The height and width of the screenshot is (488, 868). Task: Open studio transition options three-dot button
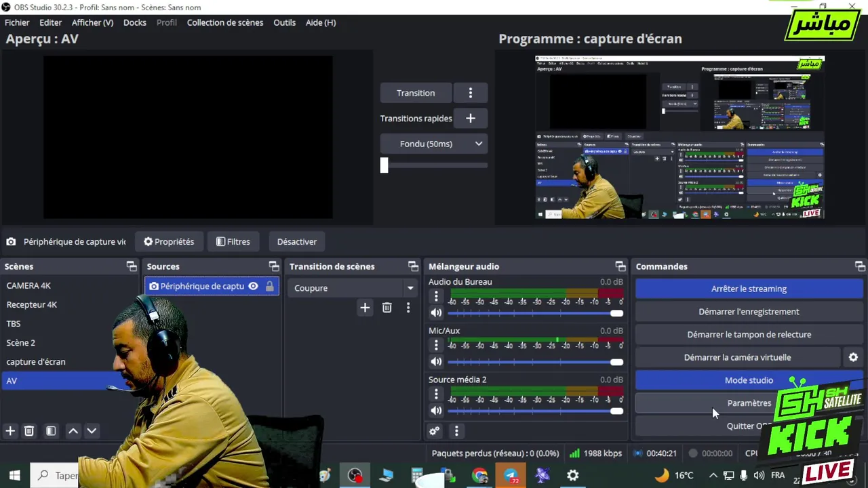pyautogui.click(x=471, y=93)
